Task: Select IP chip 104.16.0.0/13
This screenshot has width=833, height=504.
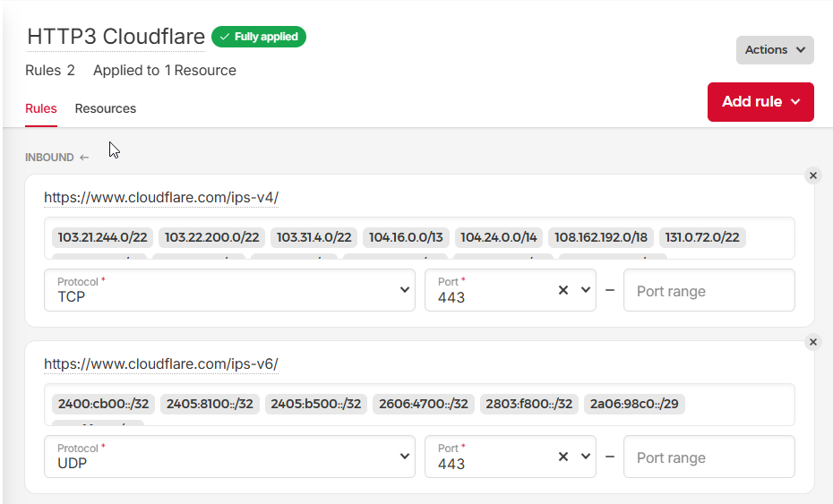Action: 406,237
